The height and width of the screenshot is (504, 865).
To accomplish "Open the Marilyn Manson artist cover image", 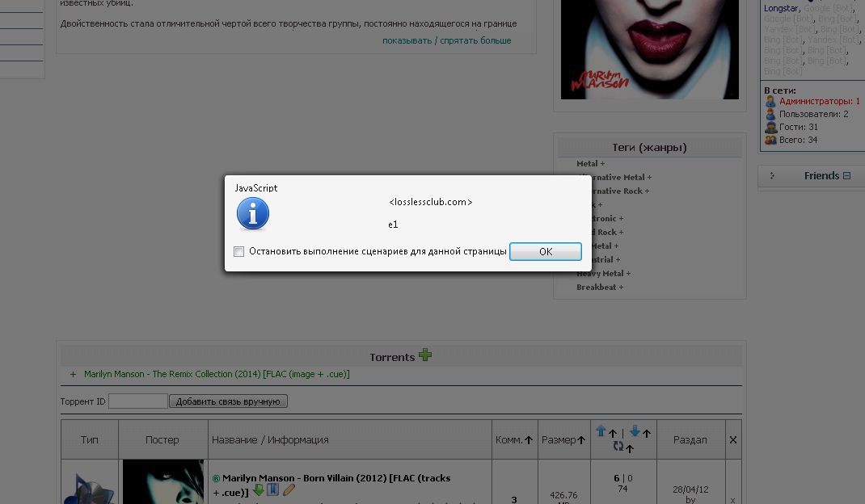I will (x=650, y=49).
